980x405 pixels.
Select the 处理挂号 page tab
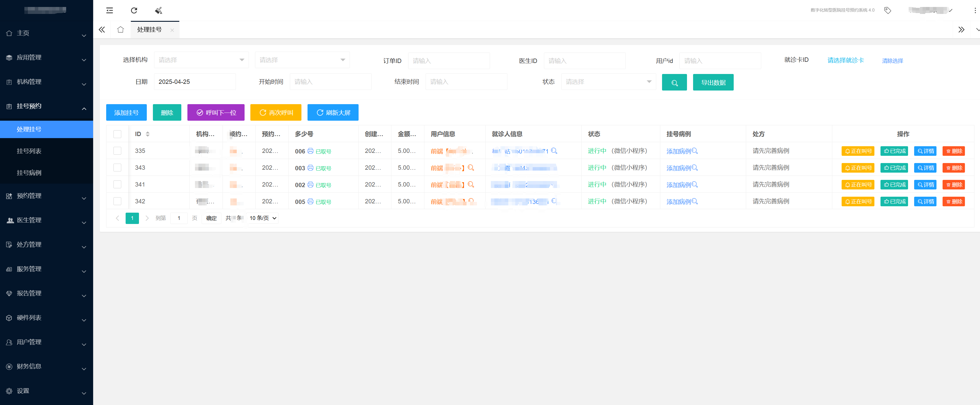[149, 30]
